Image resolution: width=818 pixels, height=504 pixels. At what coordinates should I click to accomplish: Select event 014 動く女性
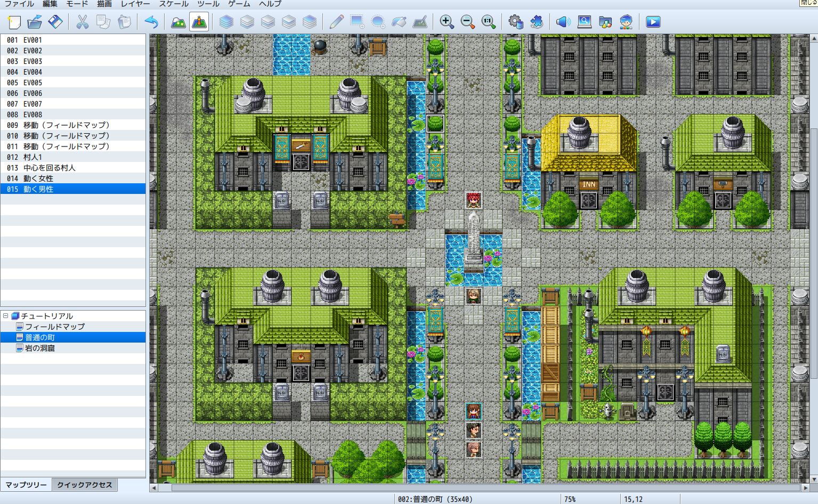pyautogui.click(x=73, y=178)
